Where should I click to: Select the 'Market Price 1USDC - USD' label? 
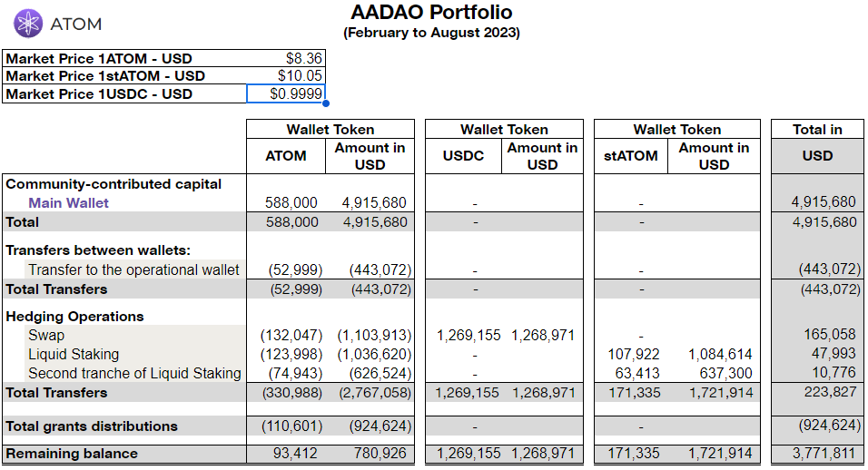[x=99, y=94]
